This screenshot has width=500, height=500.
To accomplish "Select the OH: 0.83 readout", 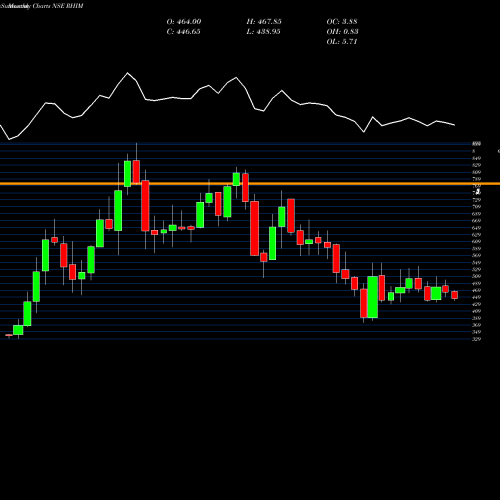I will pyautogui.click(x=342, y=32).
